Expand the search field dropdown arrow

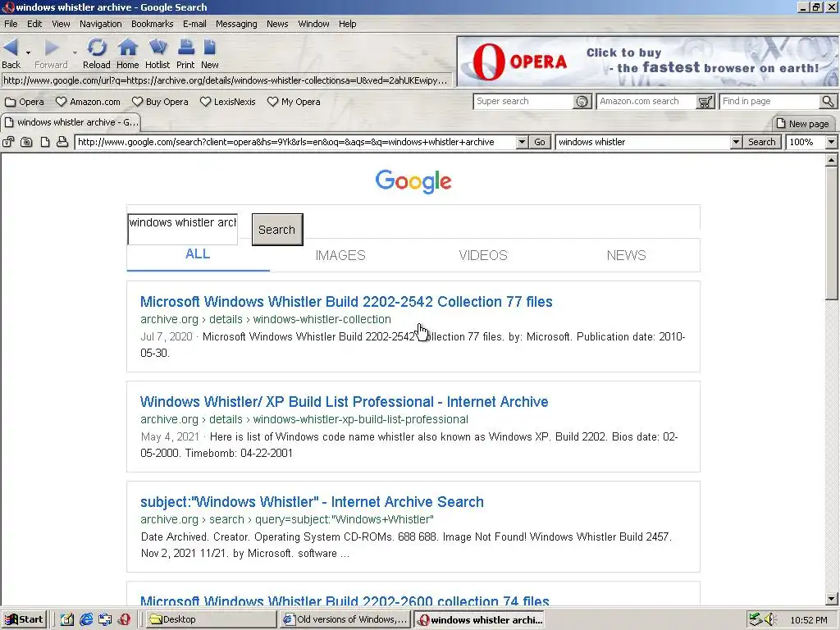coord(736,142)
